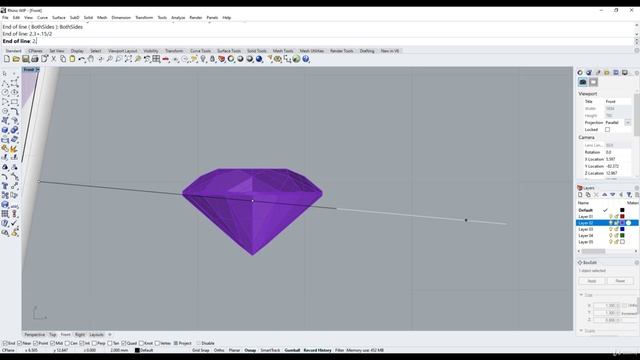Screen dimensions: 640x360
Task: Open the Curve menu
Action: (42, 18)
